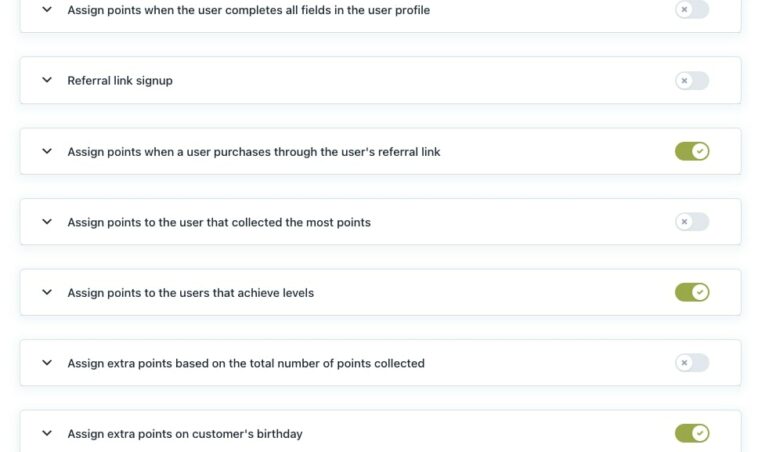The height and width of the screenshot is (452, 769).
Task: Expand the total points collected extra row
Action: (47, 363)
